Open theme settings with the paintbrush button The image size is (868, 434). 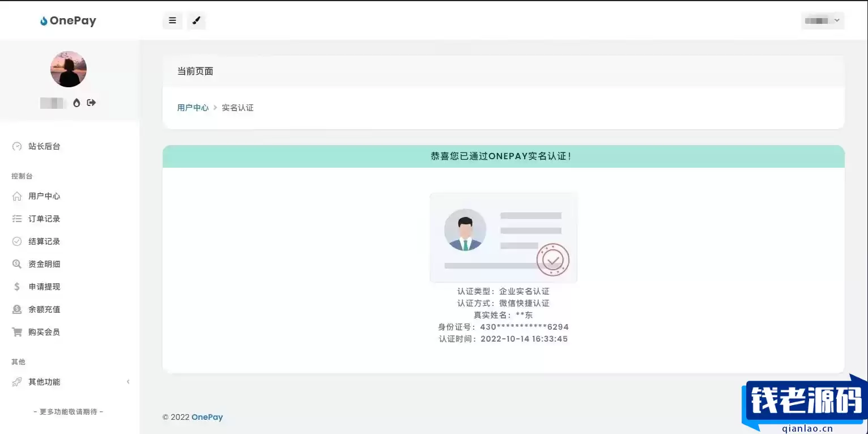coord(196,21)
